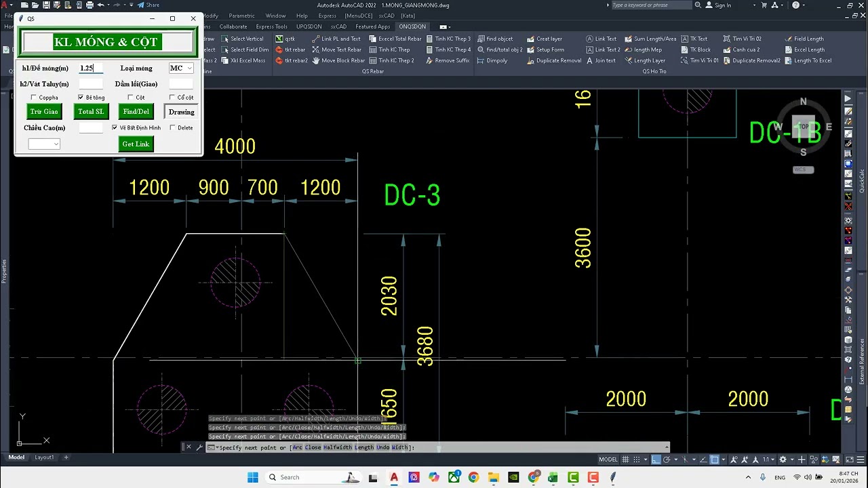Run the Duplicate Removal tool

pos(554,60)
